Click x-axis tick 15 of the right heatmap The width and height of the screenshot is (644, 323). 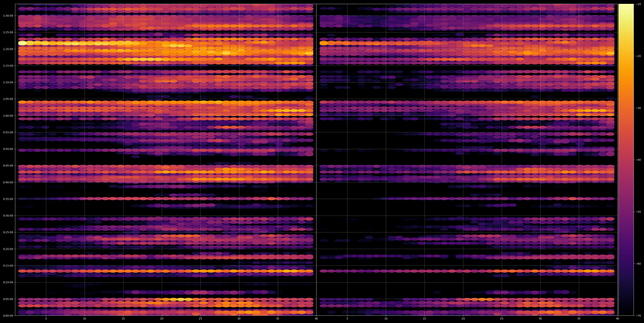click(425, 319)
